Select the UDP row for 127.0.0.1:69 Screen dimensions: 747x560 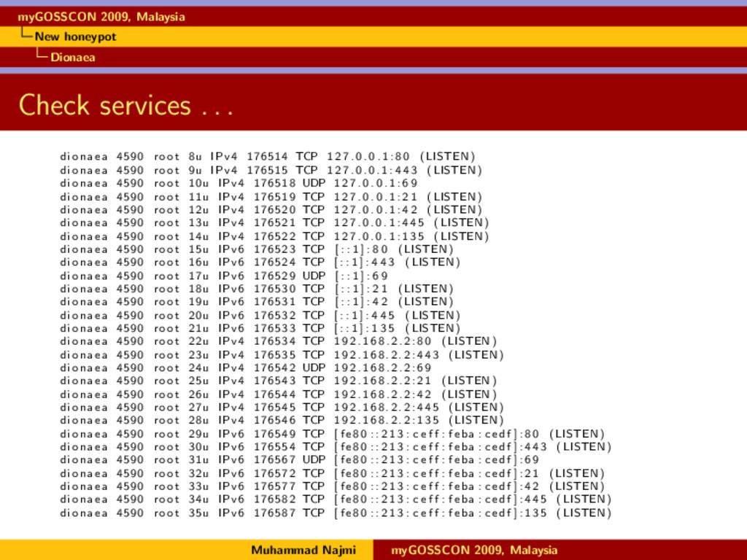point(239,183)
